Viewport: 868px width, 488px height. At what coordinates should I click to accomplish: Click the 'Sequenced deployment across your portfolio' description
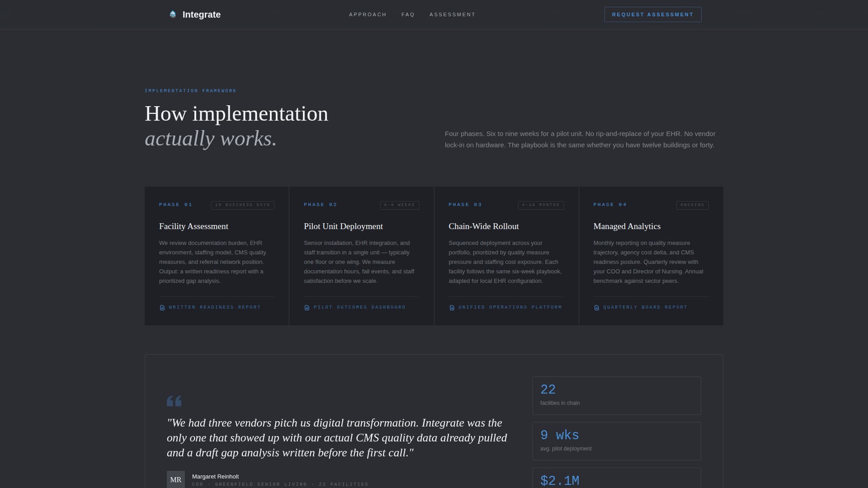(x=505, y=262)
